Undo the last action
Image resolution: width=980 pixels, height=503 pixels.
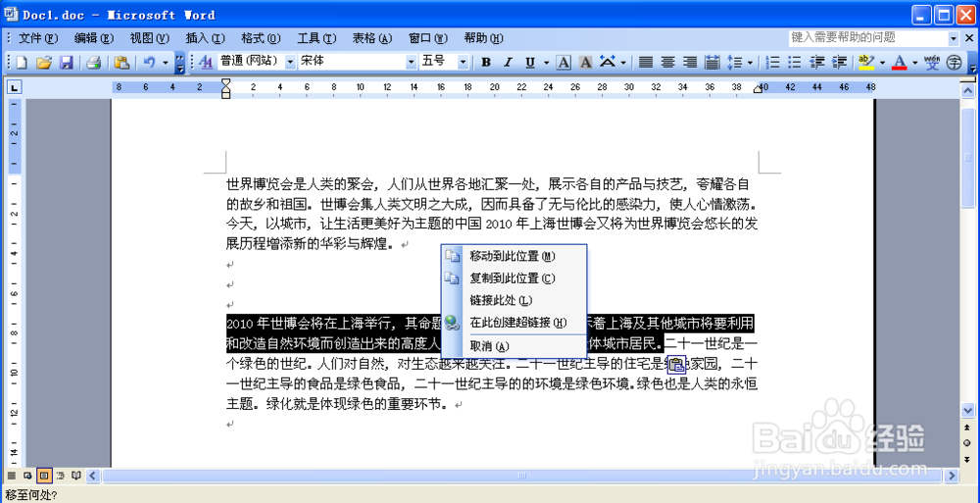coord(149,63)
